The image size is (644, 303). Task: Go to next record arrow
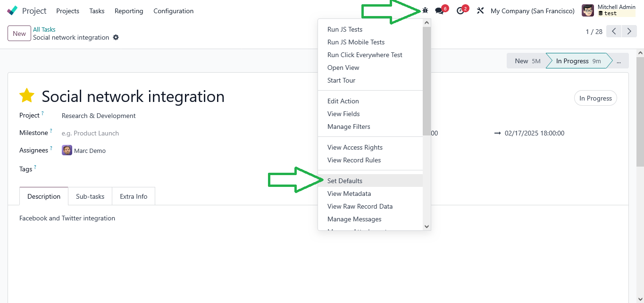coord(629,32)
